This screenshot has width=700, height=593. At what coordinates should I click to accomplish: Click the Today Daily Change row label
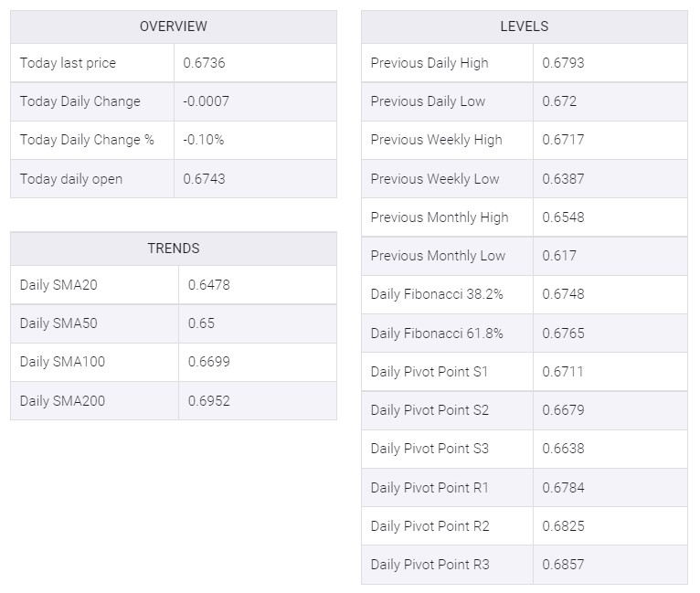[80, 101]
